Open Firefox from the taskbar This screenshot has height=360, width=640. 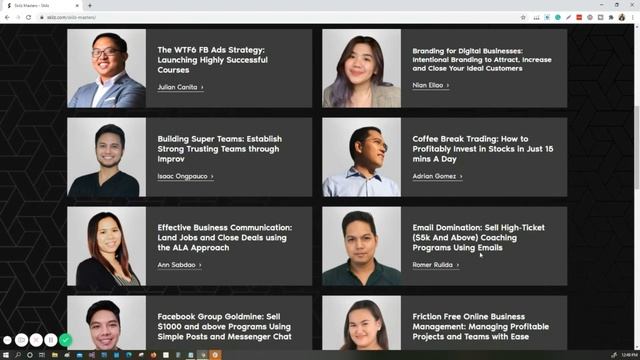[x=153, y=355]
